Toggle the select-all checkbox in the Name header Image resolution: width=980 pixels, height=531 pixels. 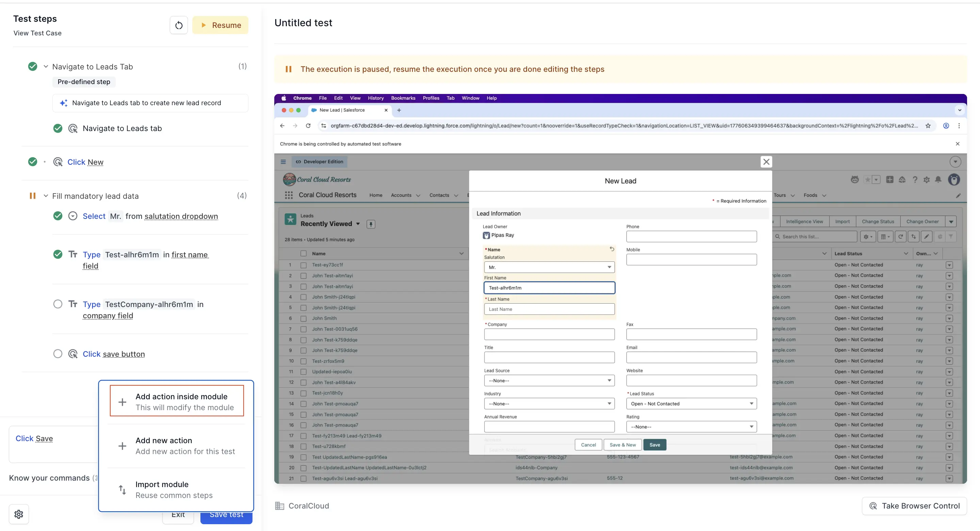[304, 253]
